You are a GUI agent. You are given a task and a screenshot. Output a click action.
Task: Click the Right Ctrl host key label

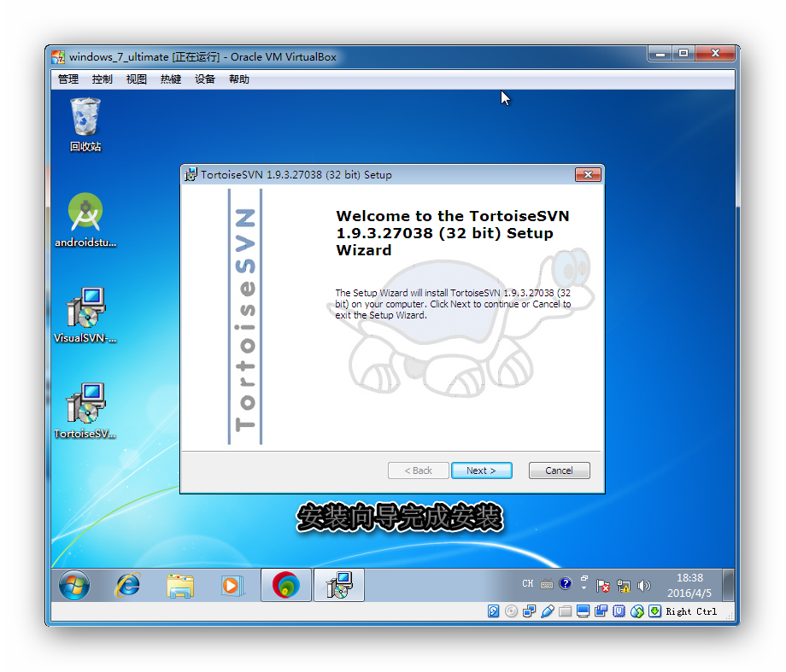(x=691, y=611)
